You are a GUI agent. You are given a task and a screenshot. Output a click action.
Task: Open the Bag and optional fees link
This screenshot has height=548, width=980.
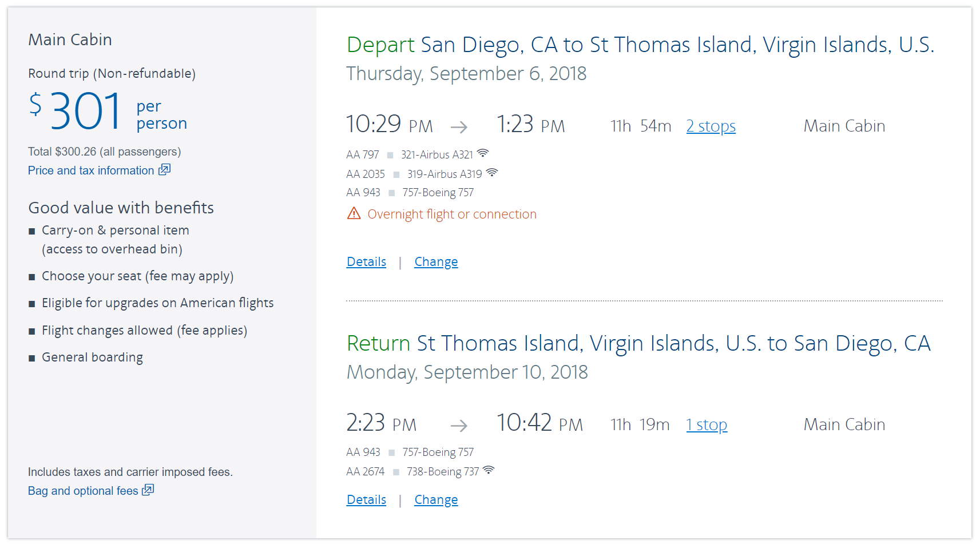point(83,491)
